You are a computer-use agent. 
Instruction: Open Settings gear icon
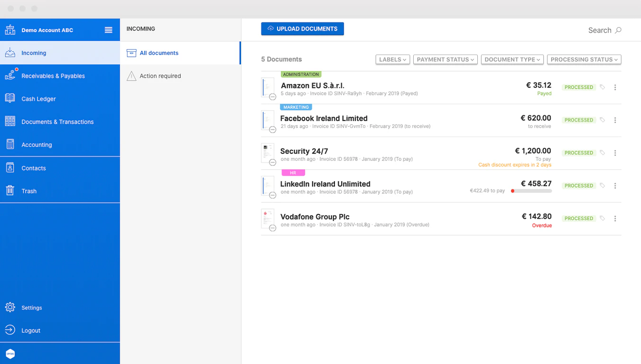[10, 307]
